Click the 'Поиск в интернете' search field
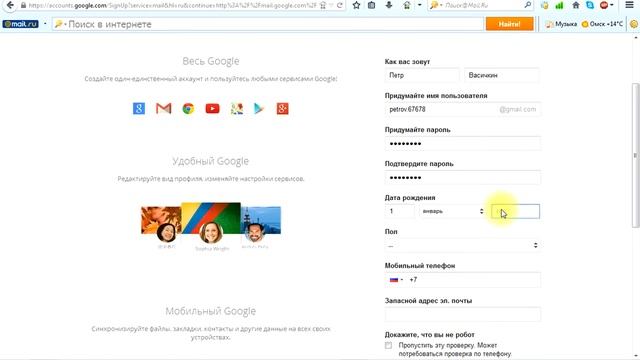 pos(268,24)
